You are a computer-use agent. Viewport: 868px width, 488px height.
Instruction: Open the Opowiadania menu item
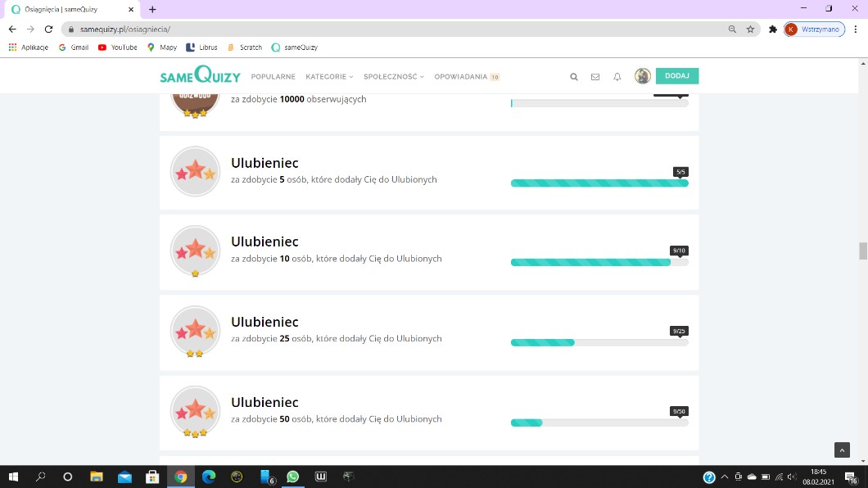click(x=461, y=77)
